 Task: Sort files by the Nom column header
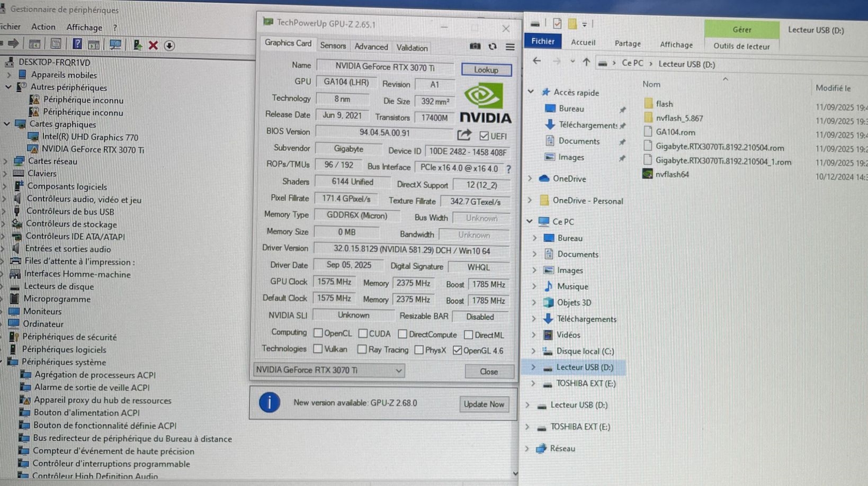[x=651, y=84]
